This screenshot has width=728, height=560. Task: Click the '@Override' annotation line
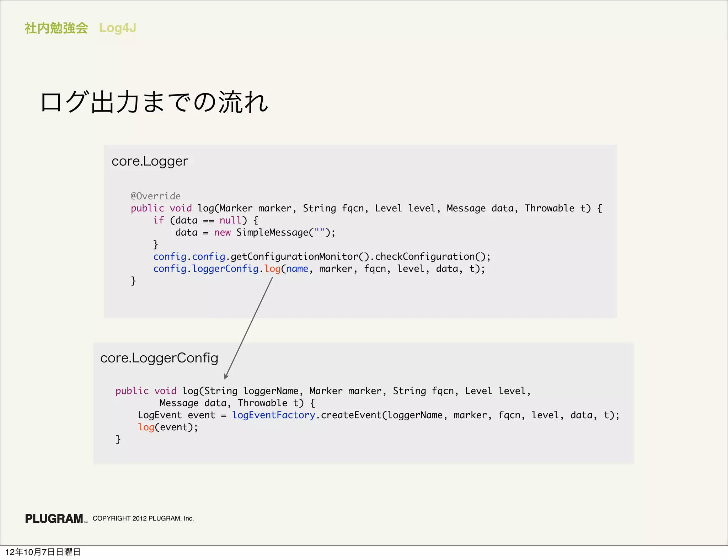(x=156, y=196)
